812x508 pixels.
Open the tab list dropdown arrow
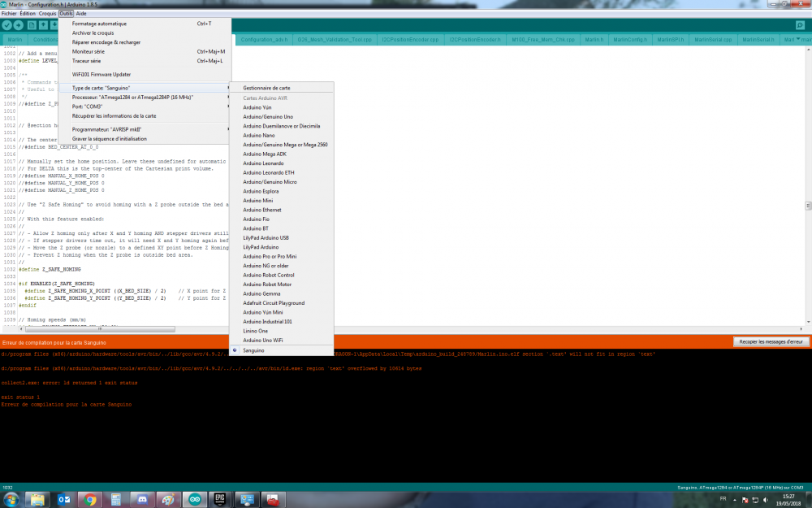coord(797,39)
